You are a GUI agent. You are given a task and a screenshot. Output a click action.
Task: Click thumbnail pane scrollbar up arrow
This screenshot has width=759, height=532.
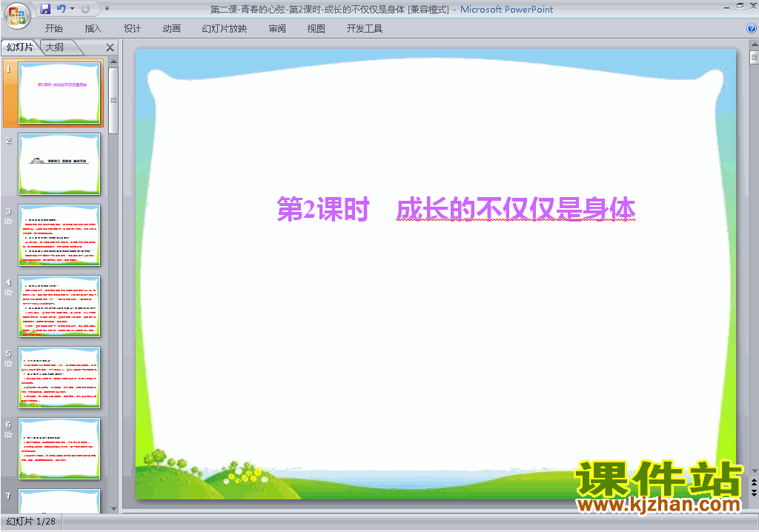coord(113,62)
